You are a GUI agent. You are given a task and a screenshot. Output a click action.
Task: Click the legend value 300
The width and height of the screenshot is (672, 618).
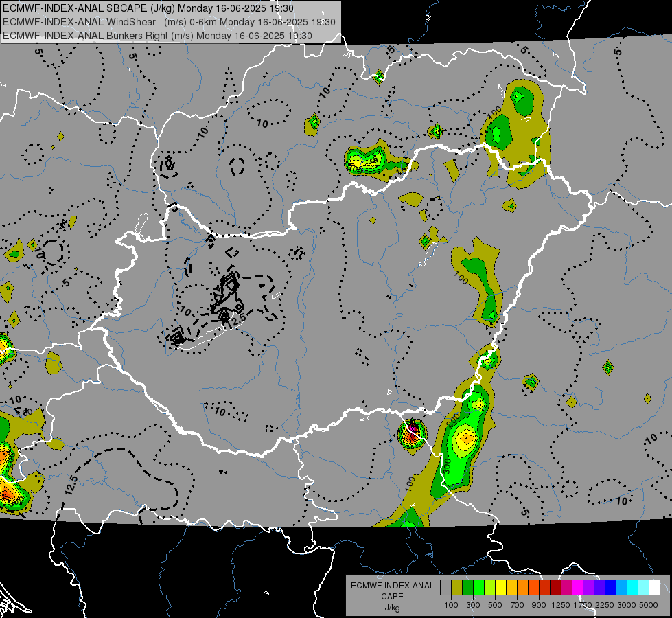(x=473, y=605)
